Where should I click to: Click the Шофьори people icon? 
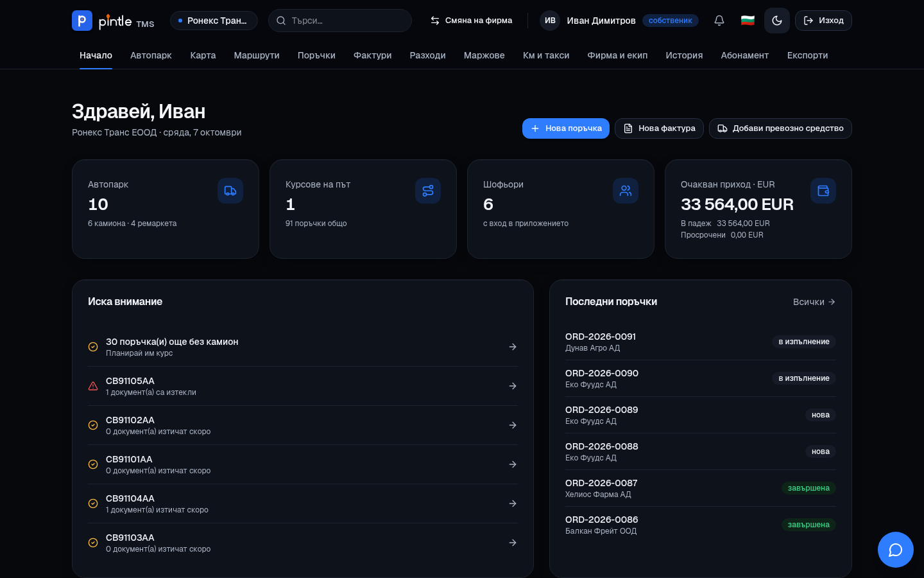[x=626, y=191]
